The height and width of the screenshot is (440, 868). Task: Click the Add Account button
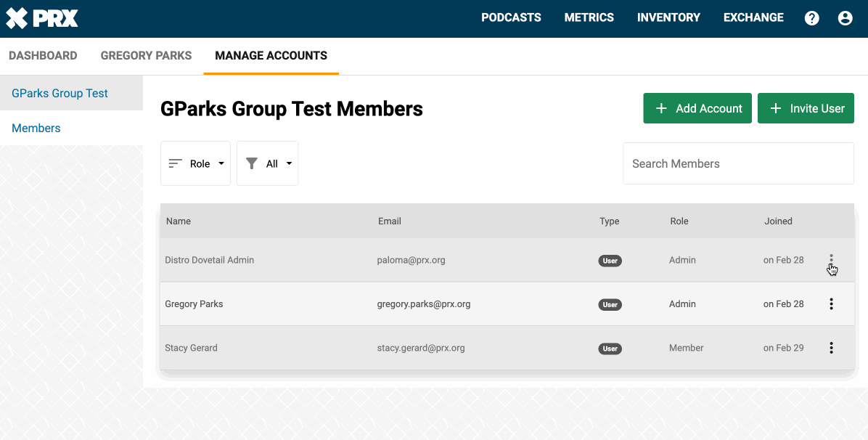tap(697, 108)
